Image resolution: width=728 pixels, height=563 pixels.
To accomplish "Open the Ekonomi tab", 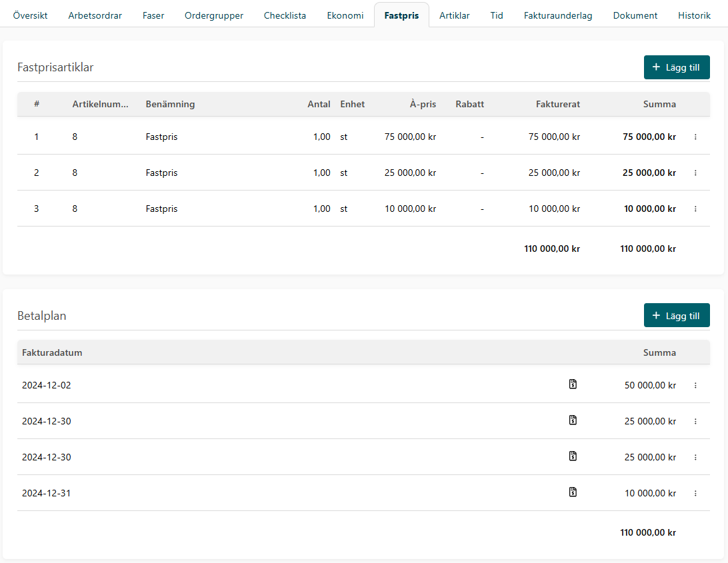I will tap(345, 15).
